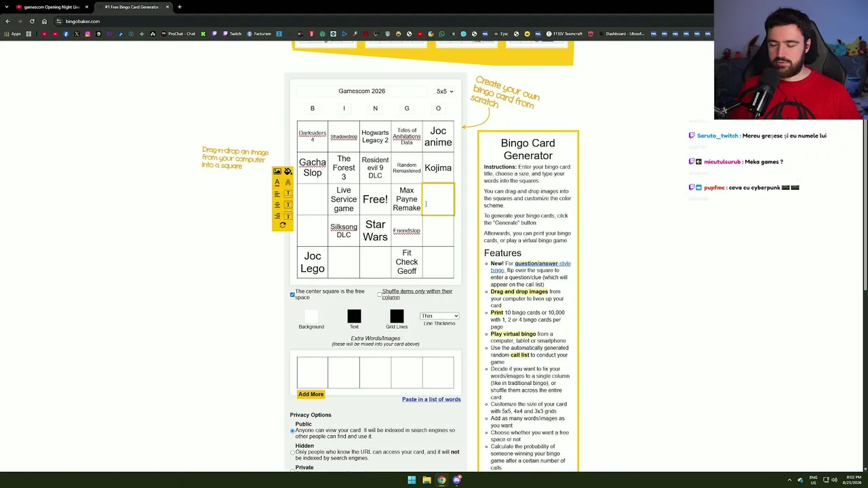Click the Free! center square
Screen dimensions: 868x488
[x=375, y=200]
